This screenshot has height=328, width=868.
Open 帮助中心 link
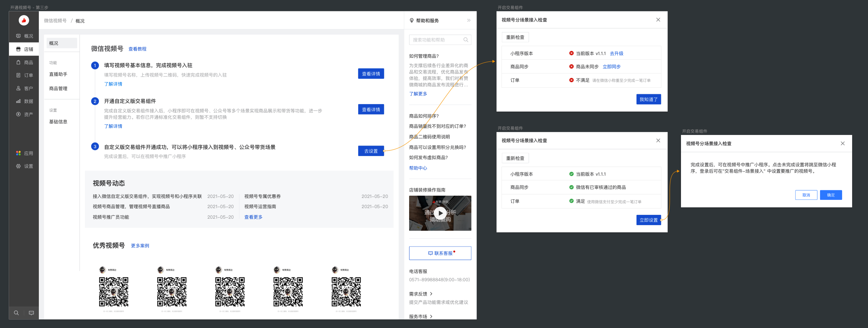pyautogui.click(x=418, y=168)
